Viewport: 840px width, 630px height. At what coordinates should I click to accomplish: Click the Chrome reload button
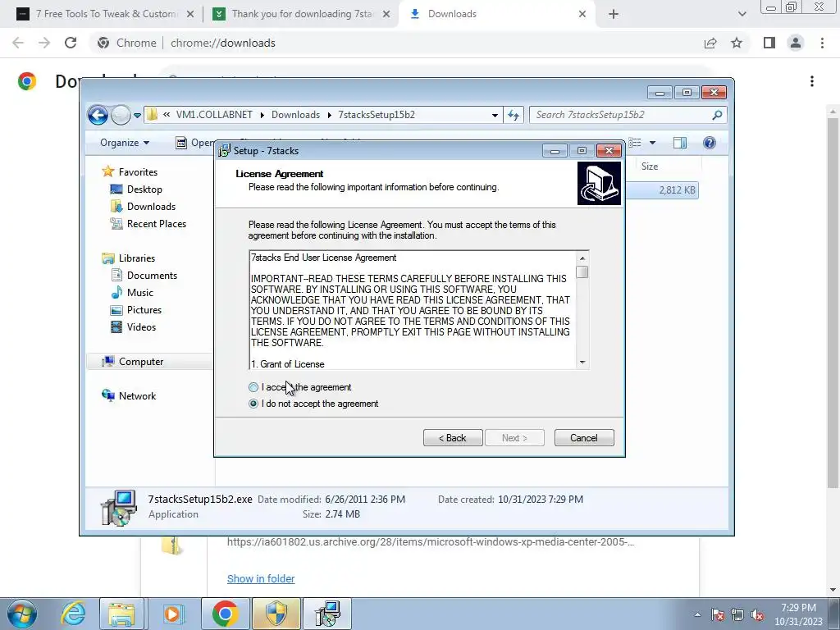[x=71, y=43]
